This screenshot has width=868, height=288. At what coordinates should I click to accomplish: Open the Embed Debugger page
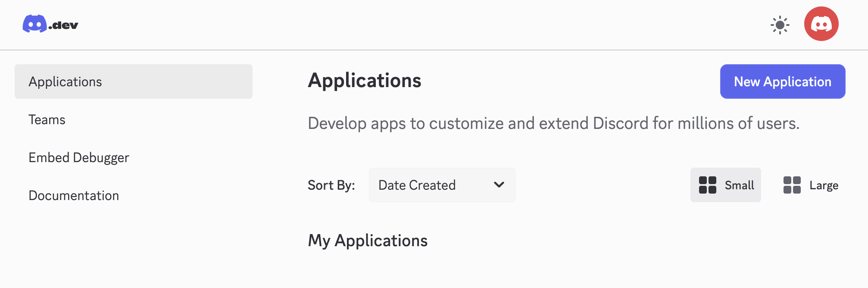[x=79, y=157]
